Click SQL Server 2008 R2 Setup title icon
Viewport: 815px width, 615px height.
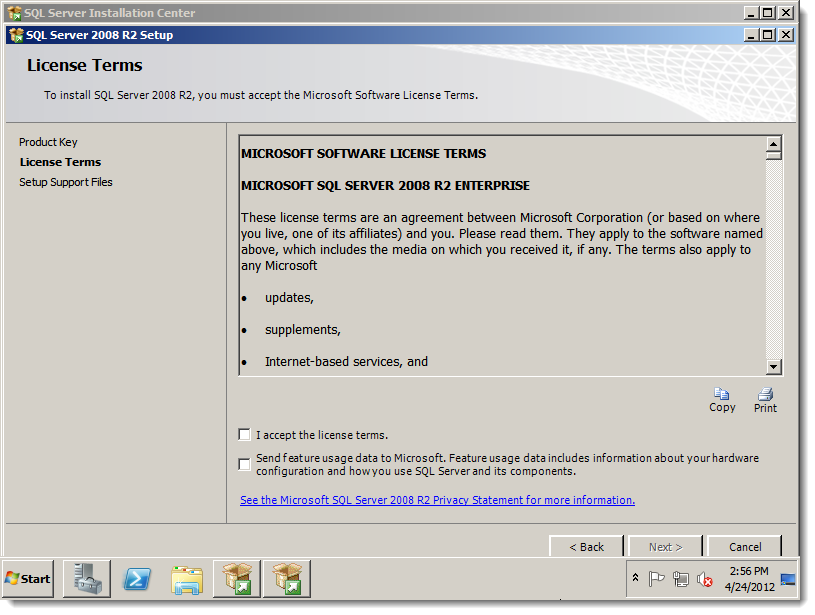tap(16, 35)
